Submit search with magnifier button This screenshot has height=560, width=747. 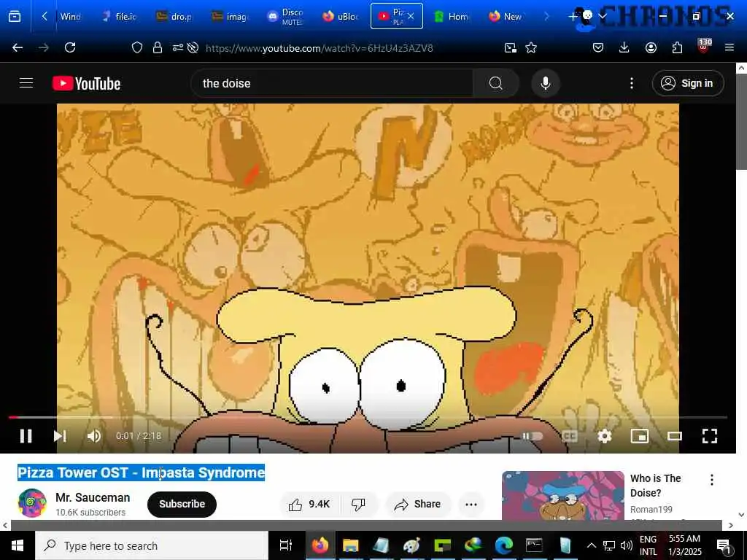click(496, 83)
